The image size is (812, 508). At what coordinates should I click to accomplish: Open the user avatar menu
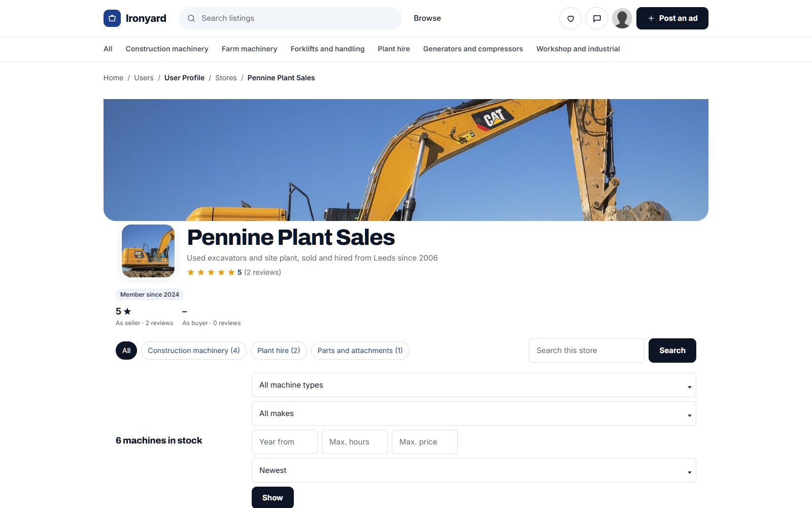622,18
